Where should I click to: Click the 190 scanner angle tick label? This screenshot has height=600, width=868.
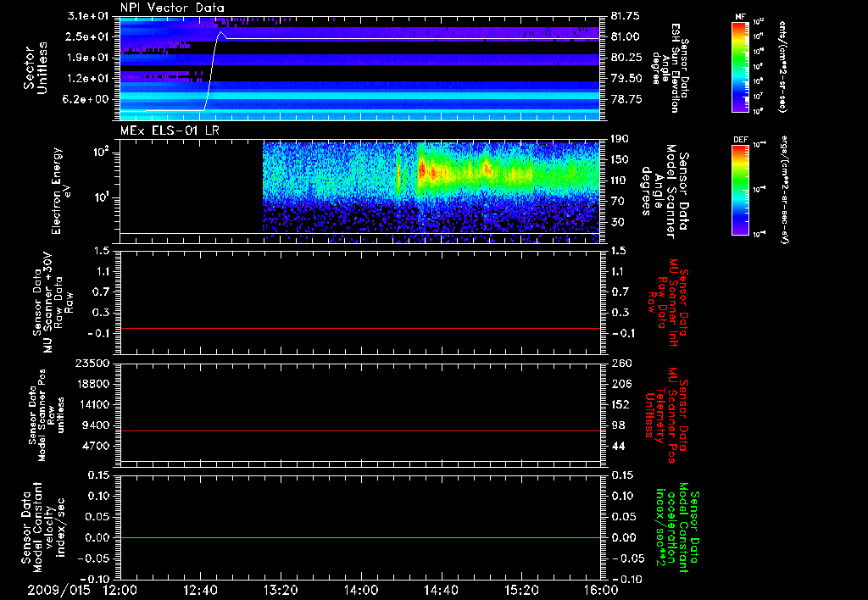pos(620,139)
